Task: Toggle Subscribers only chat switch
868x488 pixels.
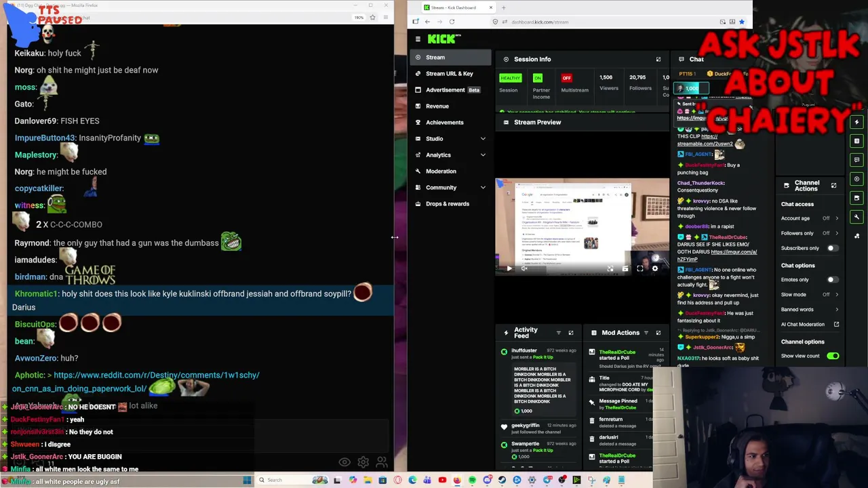Action: click(x=833, y=248)
